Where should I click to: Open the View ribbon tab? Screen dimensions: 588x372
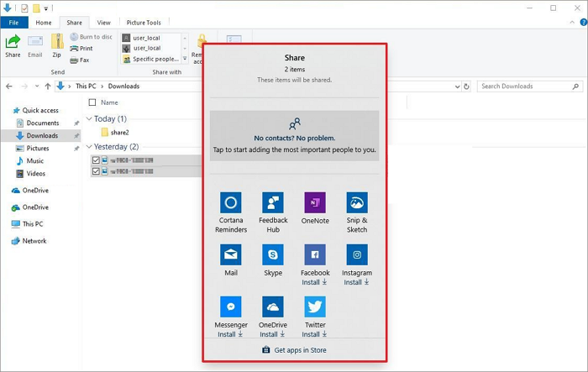click(x=103, y=23)
